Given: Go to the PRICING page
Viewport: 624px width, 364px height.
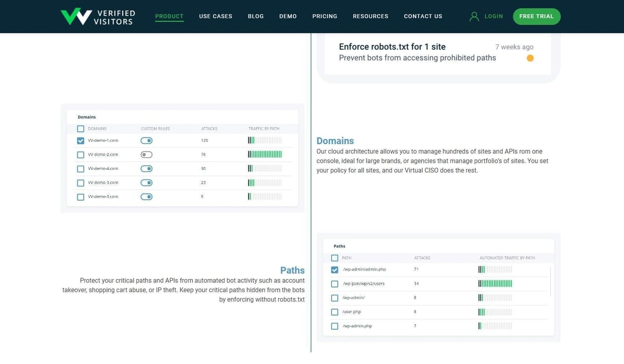Looking at the screenshot, I should coord(325,16).
